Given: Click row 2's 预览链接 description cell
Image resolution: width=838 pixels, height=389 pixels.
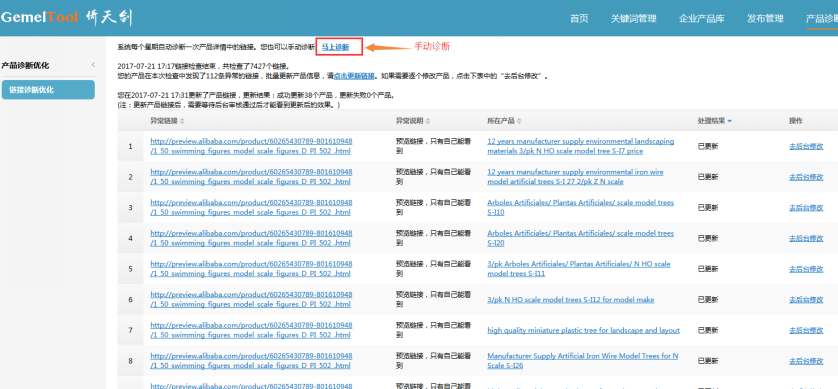Looking at the screenshot, I should (x=433, y=177).
